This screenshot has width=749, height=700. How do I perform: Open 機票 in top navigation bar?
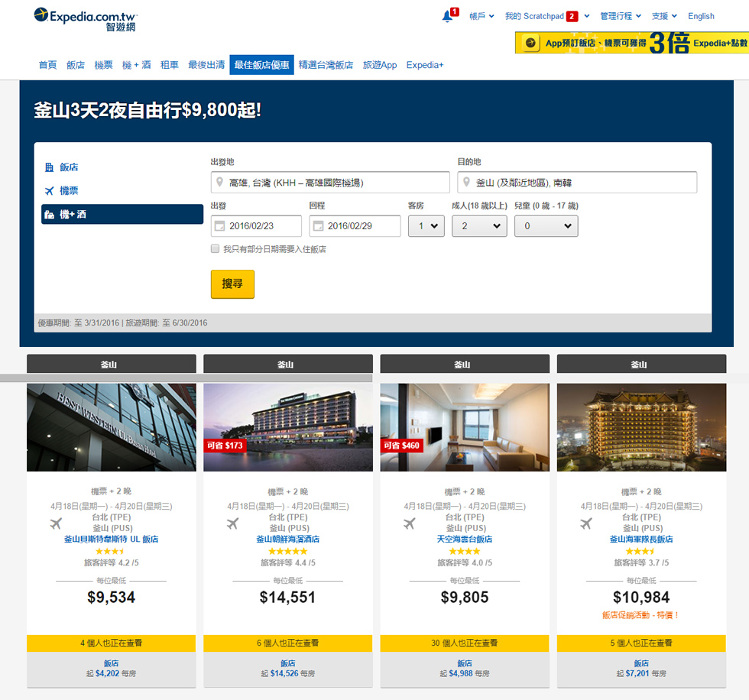coord(104,65)
